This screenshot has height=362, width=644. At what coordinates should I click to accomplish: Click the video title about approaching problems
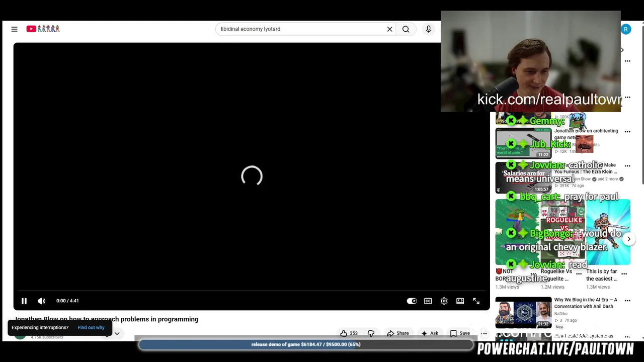click(x=107, y=319)
